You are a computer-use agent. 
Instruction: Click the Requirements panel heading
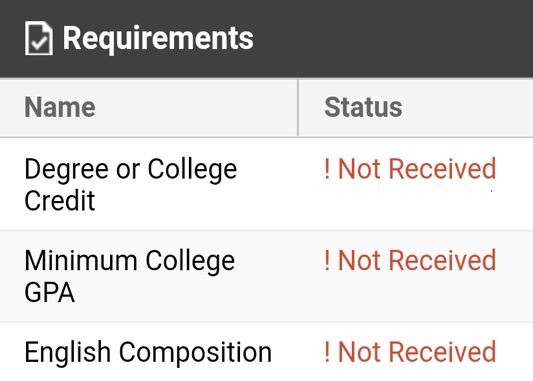(x=158, y=38)
